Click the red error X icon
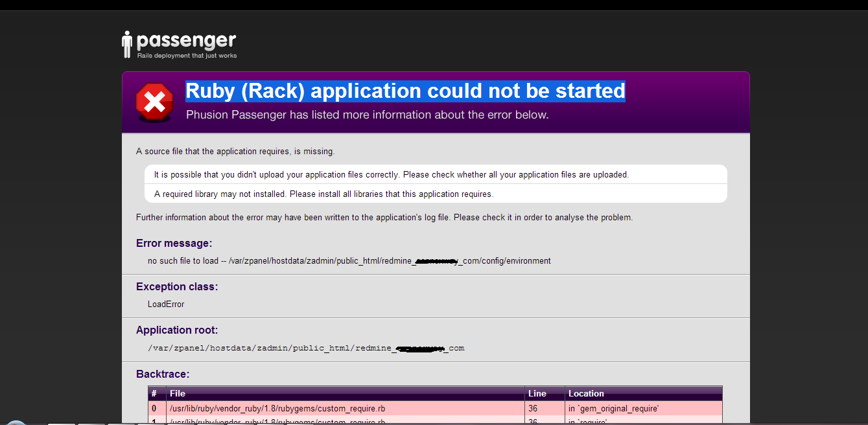868x425 pixels. pos(154,102)
